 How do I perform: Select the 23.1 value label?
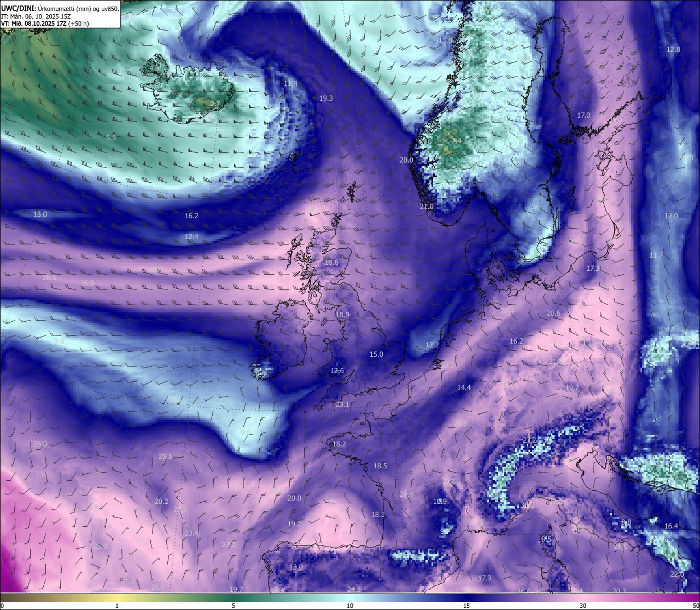point(342,404)
